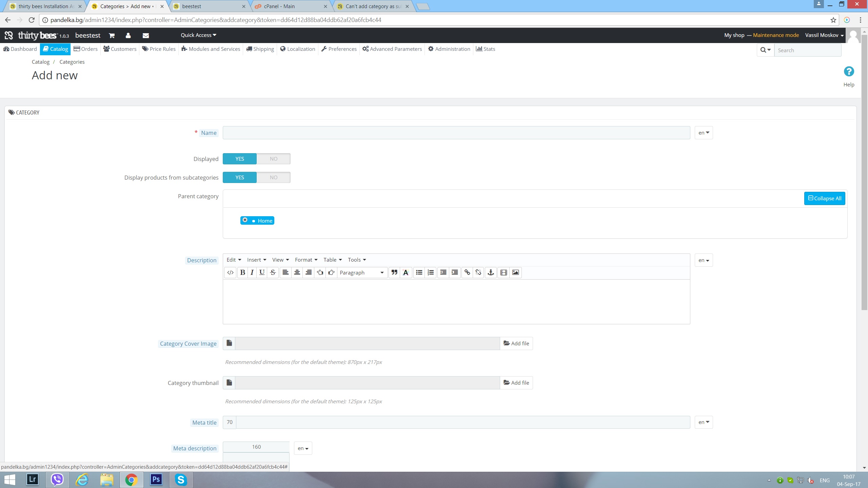The image size is (868, 488).
Task: Expand the Quick Access dropdown
Action: coord(198,35)
